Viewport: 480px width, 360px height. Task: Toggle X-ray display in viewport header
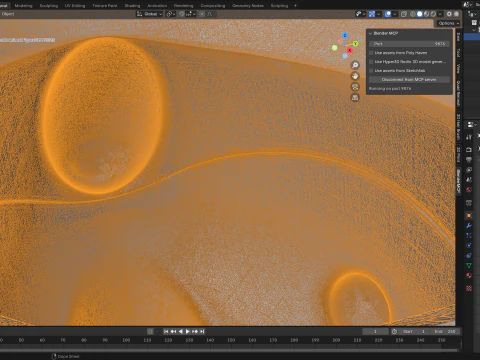(x=404, y=14)
